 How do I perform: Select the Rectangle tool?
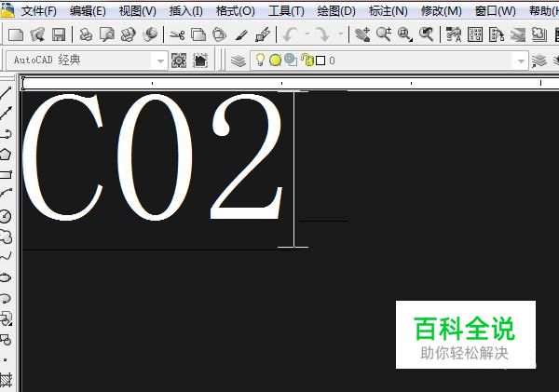7,175
